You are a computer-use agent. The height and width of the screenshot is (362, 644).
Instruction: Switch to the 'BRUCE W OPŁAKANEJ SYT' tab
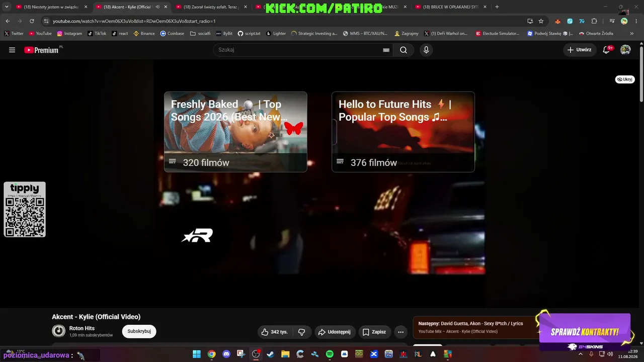click(450, 7)
